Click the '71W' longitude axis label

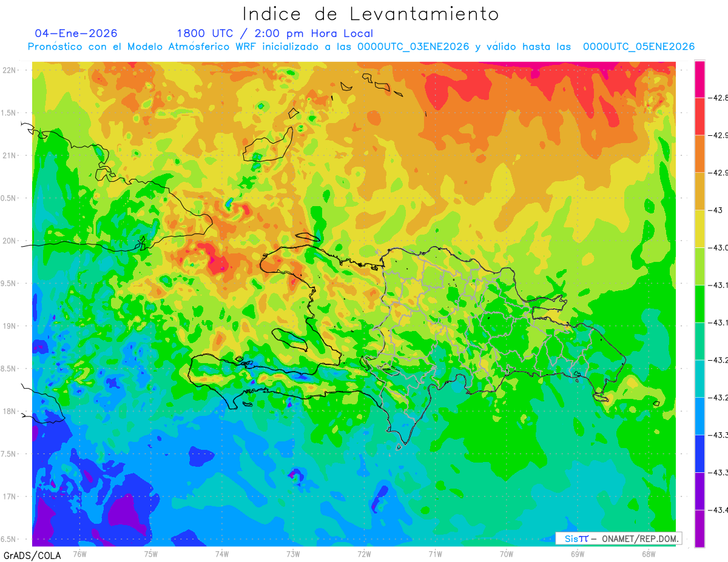[x=435, y=554]
